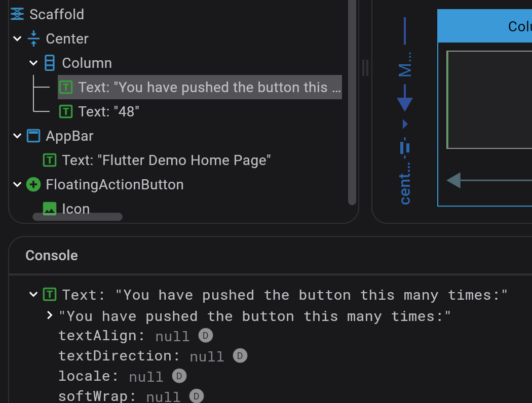Click the AppBar widget icon
The width and height of the screenshot is (532, 403).
click(x=32, y=136)
